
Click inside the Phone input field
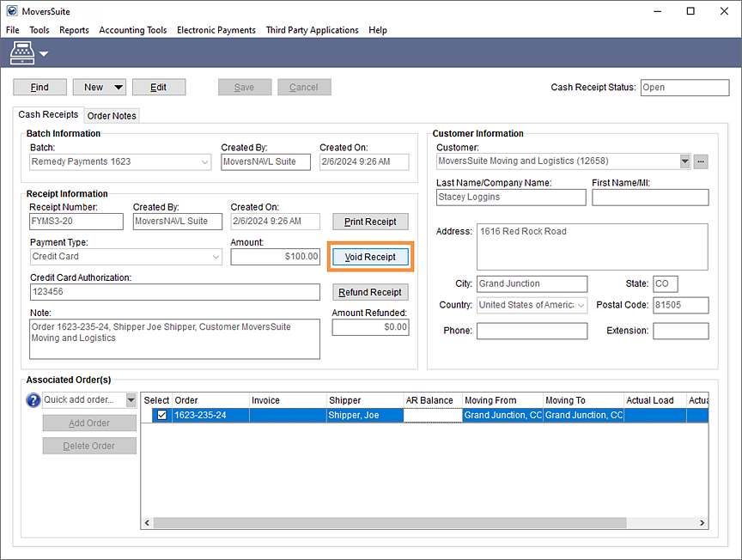pos(532,331)
